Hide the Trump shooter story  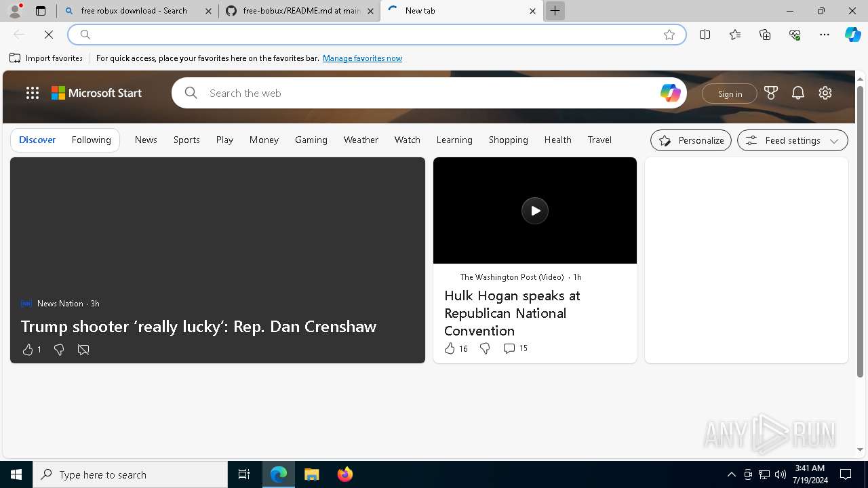83,350
